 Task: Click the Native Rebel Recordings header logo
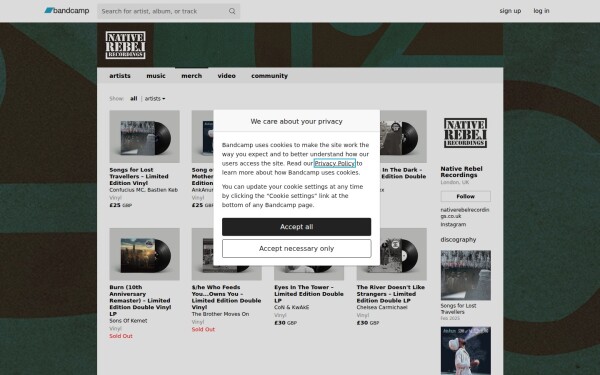126,45
